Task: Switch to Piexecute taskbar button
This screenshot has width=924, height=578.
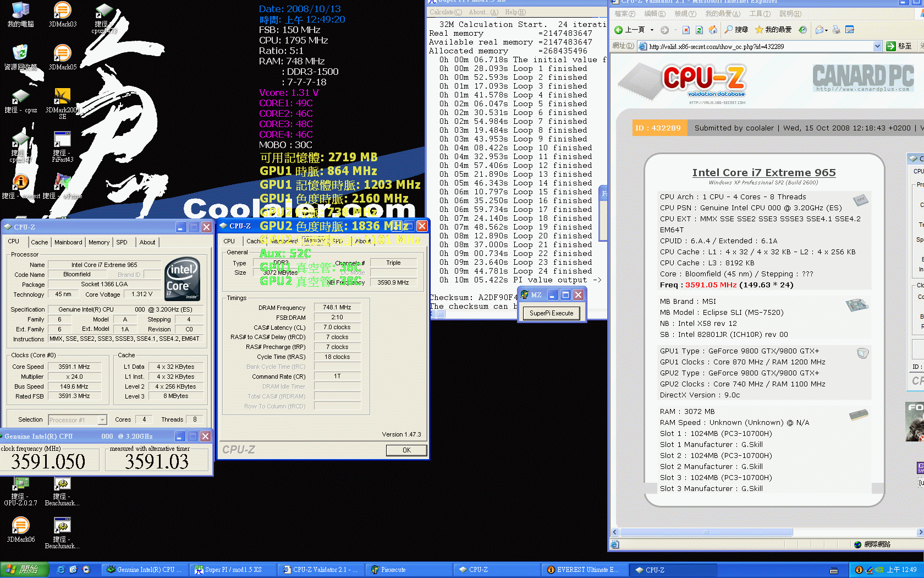Action: 408,570
